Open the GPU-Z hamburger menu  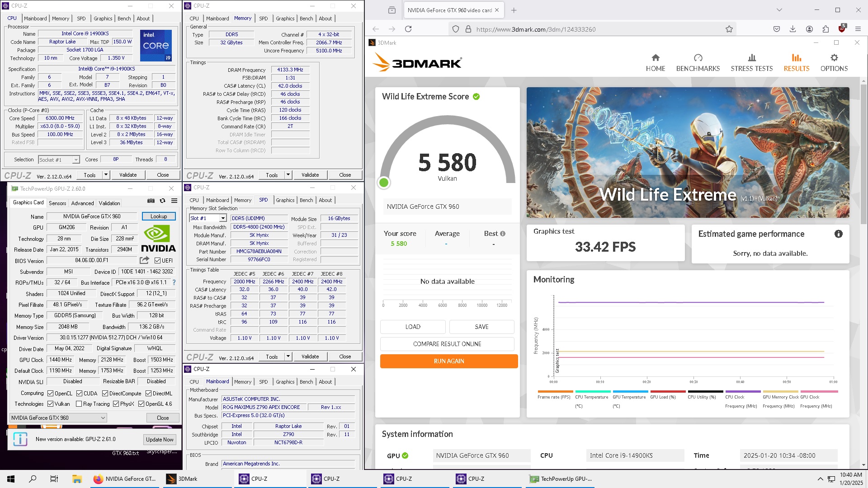[x=175, y=201]
